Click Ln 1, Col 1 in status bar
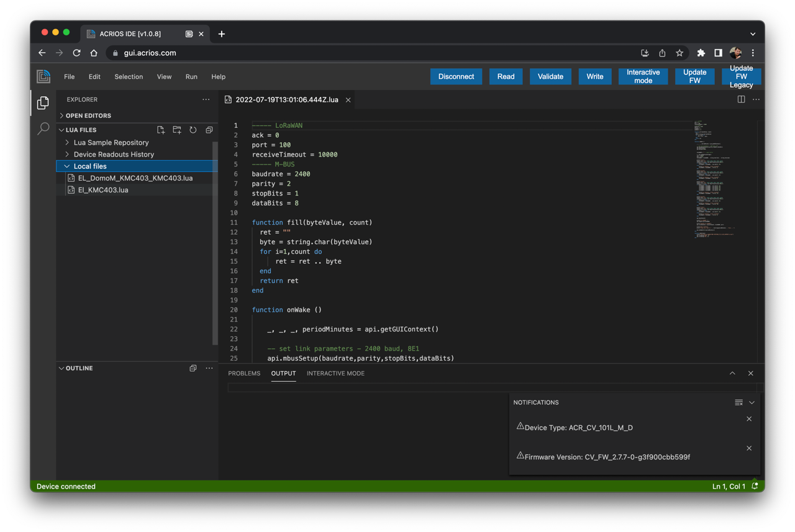The image size is (795, 532). pos(729,486)
